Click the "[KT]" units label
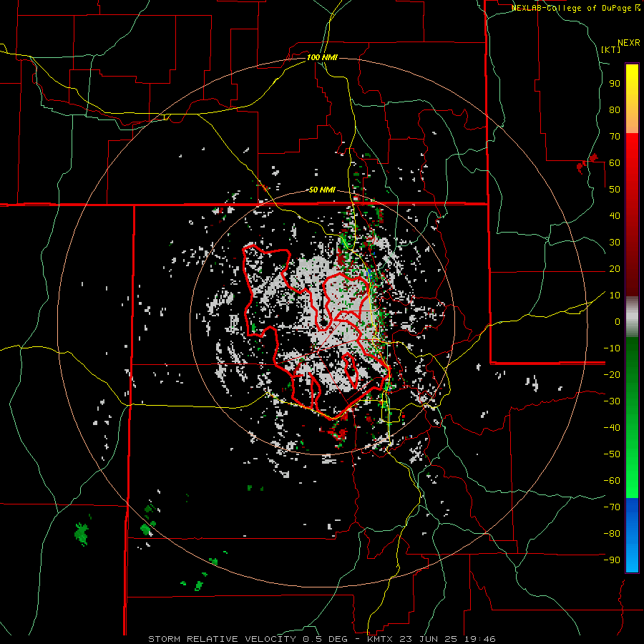644x644 pixels. click(611, 49)
